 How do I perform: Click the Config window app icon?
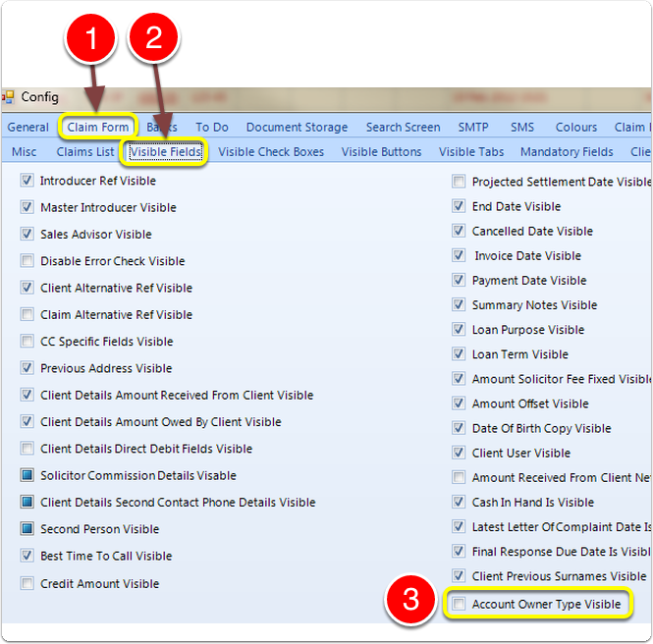coord(8,97)
